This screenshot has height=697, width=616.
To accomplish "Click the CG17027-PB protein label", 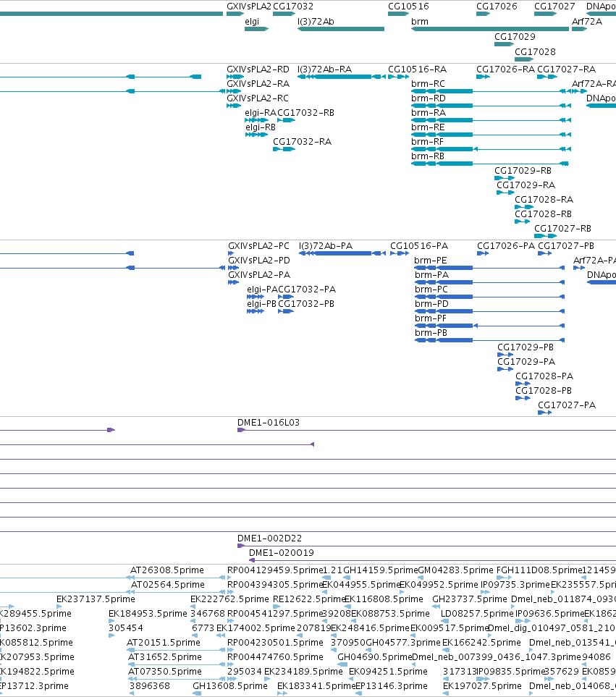I will coord(566,246).
